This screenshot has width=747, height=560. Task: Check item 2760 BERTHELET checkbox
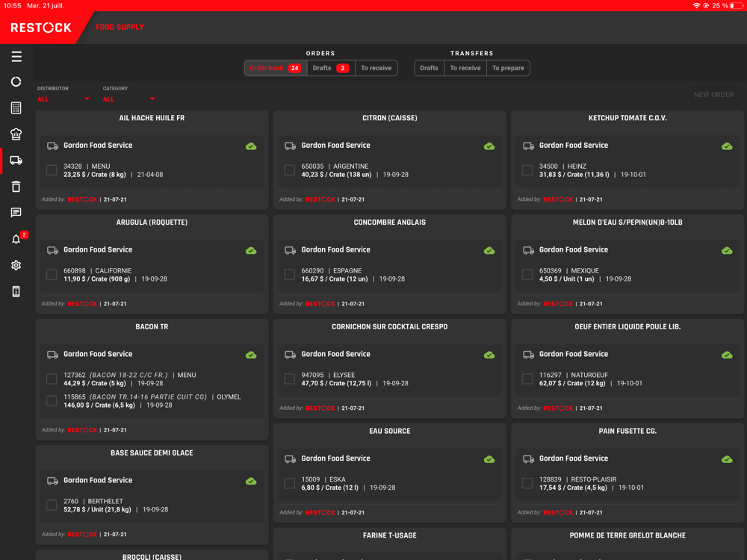pyautogui.click(x=52, y=505)
